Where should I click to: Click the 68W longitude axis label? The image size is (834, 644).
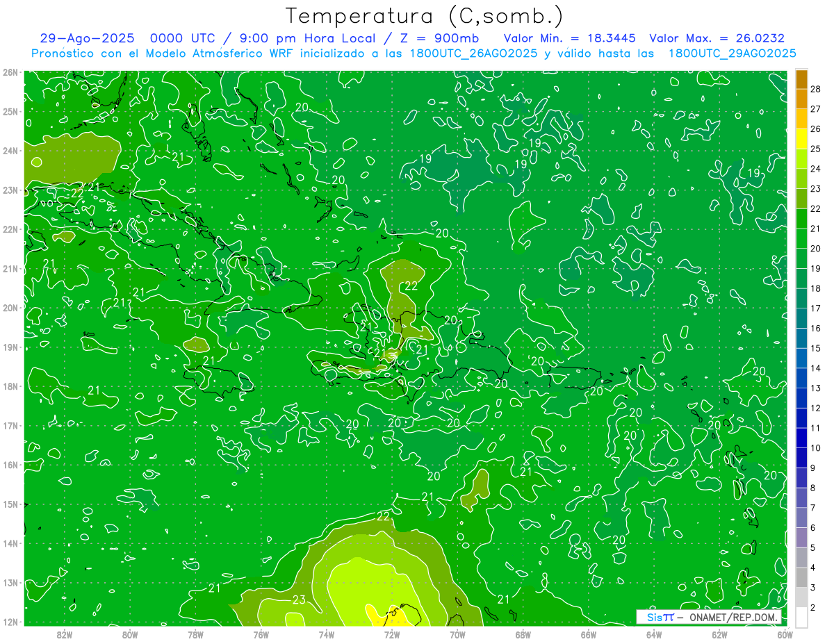[523, 635]
